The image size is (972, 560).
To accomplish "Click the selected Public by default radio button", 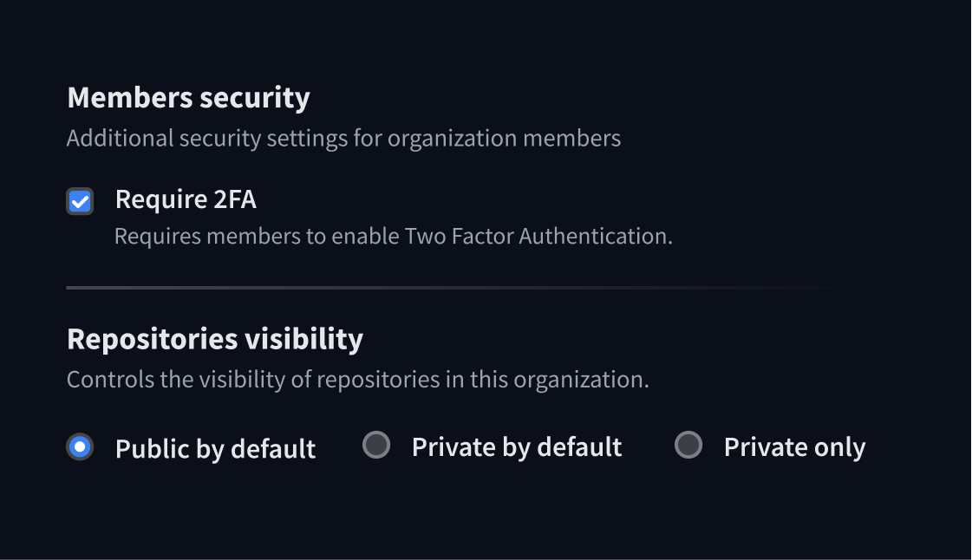I will [x=80, y=446].
